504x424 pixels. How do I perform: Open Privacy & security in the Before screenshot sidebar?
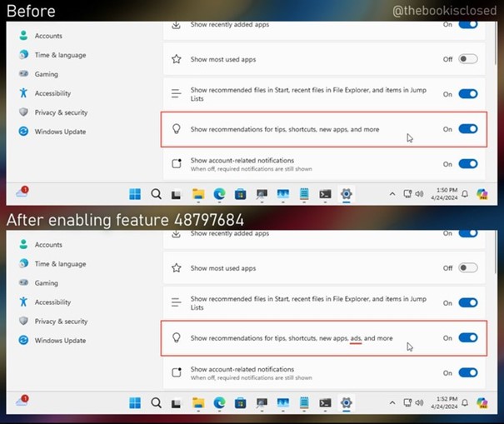[x=53, y=112]
